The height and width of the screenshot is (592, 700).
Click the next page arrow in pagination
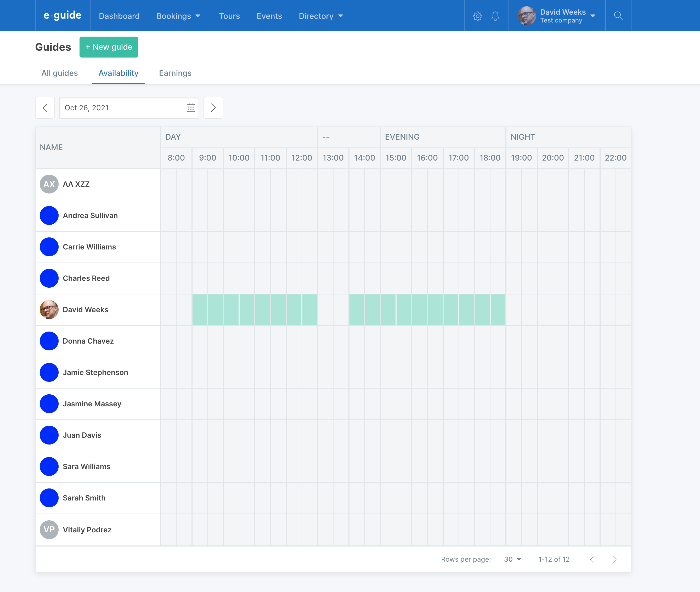coord(615,559)
